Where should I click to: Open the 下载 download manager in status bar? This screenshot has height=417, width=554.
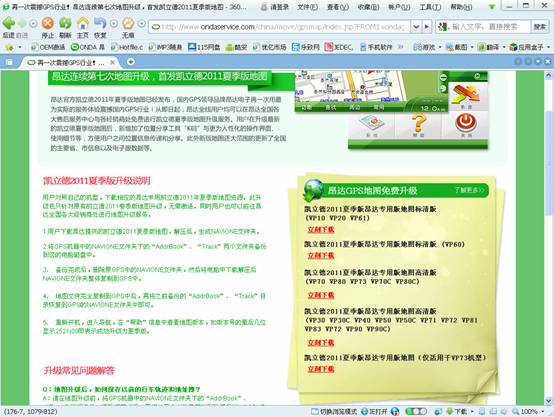(x=457, y=411)
